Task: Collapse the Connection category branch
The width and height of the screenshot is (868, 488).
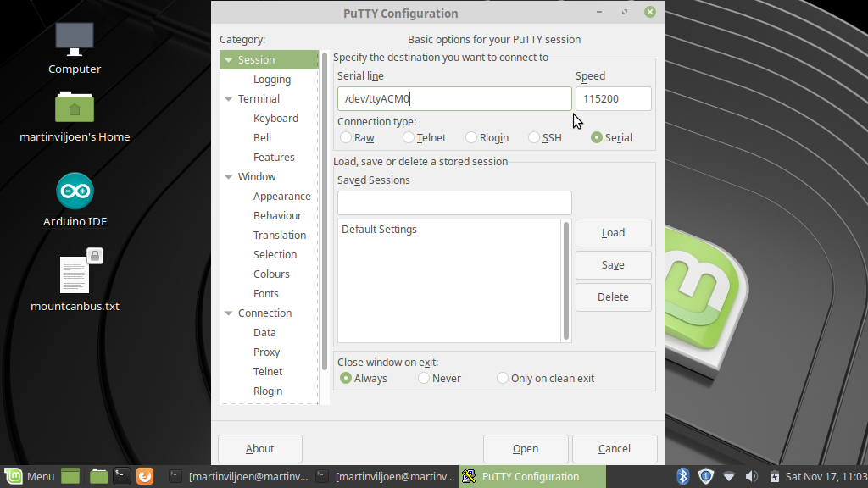Action: pos(228,313)
